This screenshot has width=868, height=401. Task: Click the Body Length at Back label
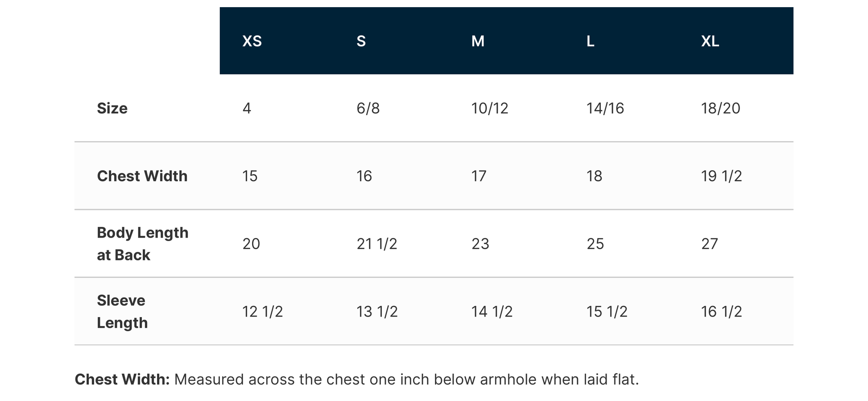click(143, 244)
